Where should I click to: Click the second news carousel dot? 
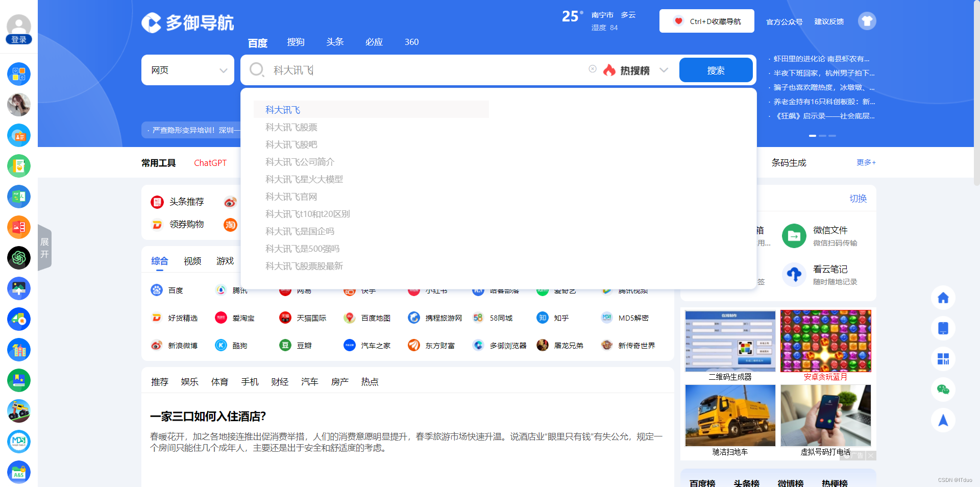(x=822, y=136)
